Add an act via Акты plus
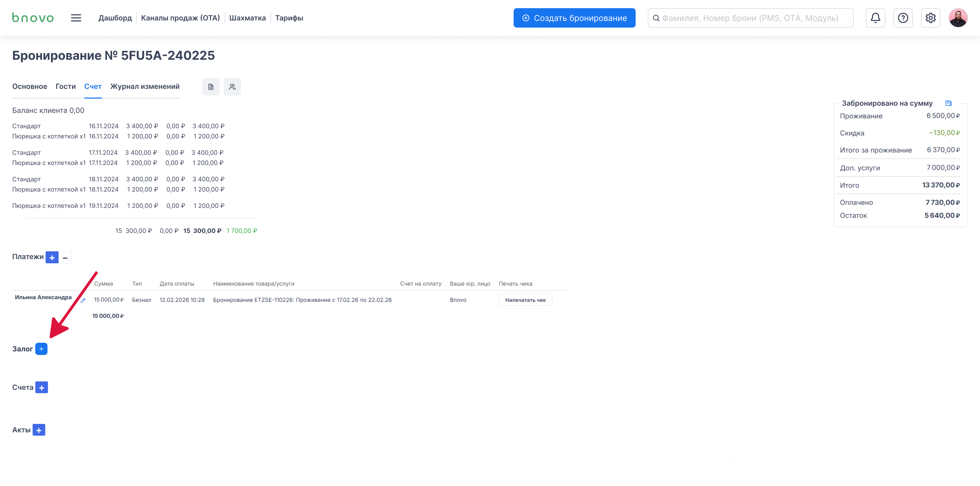 pos(39,430)
